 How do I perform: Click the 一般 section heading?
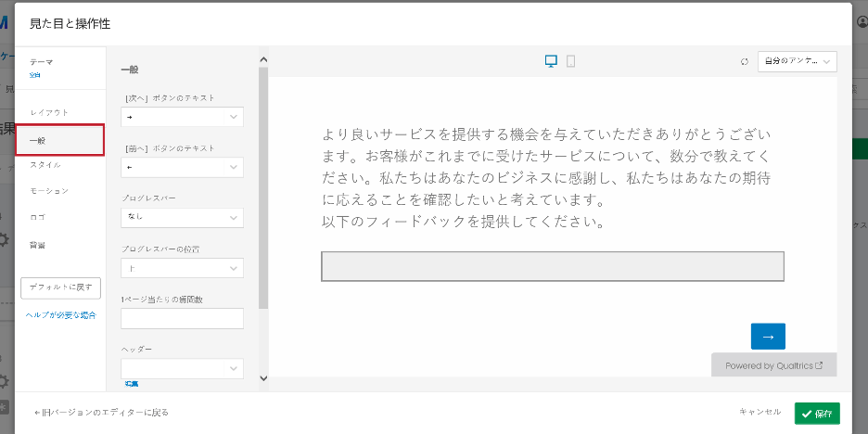(x=130, y=70)
